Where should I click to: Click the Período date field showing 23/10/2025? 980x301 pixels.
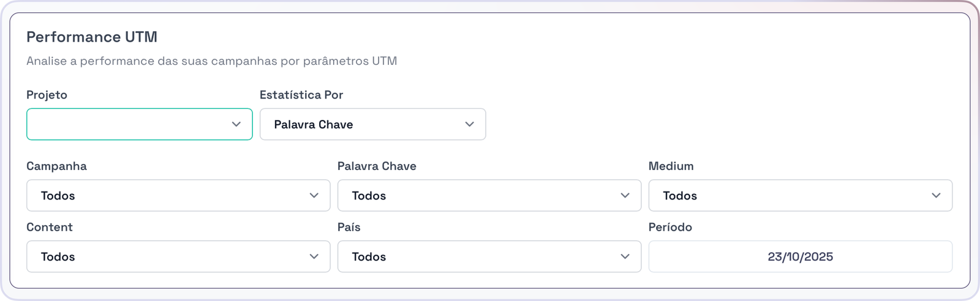point(800,257)
